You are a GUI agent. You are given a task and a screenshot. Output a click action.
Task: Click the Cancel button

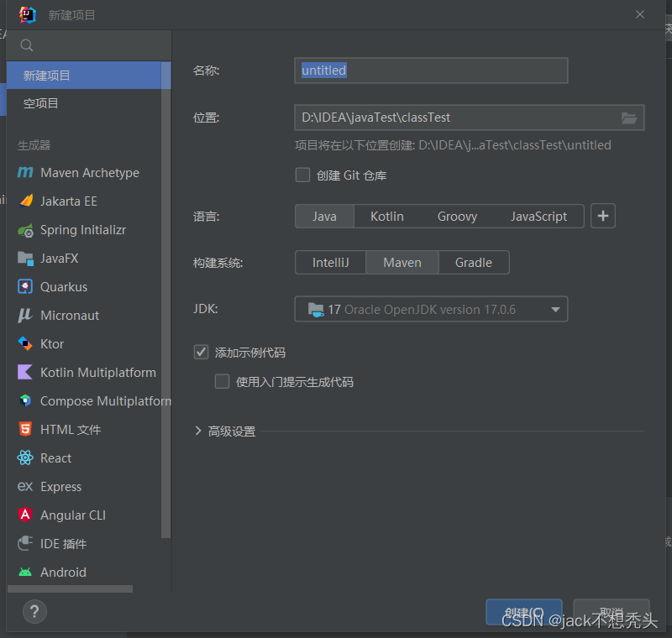point(612,612)
